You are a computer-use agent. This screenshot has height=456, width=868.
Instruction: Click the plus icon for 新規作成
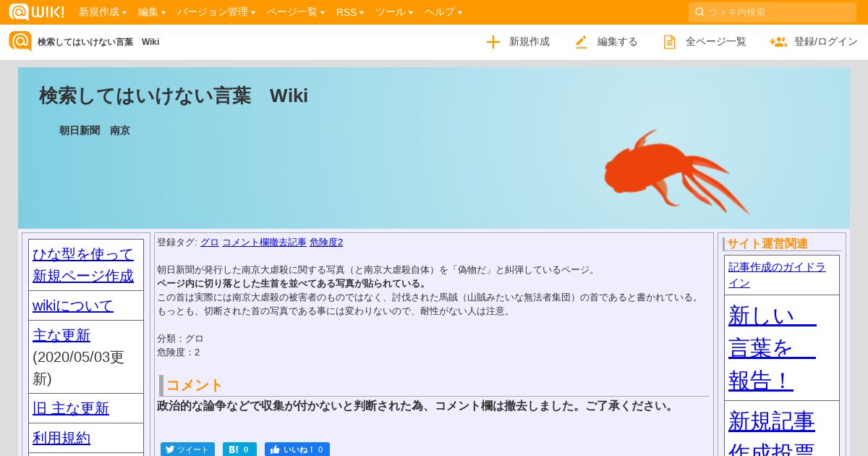point(493,42)
